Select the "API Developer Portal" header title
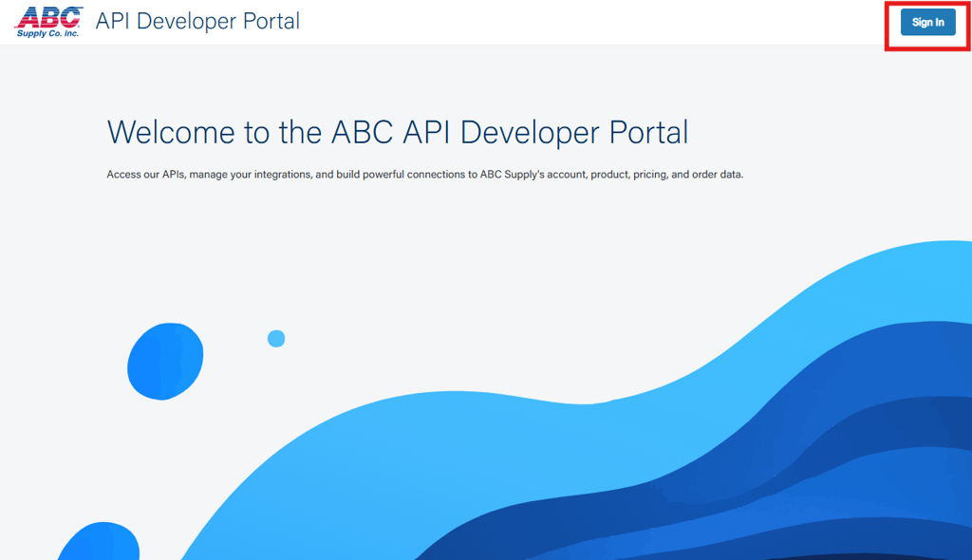This screenshot has height=560, width=972. coord(197,21)
